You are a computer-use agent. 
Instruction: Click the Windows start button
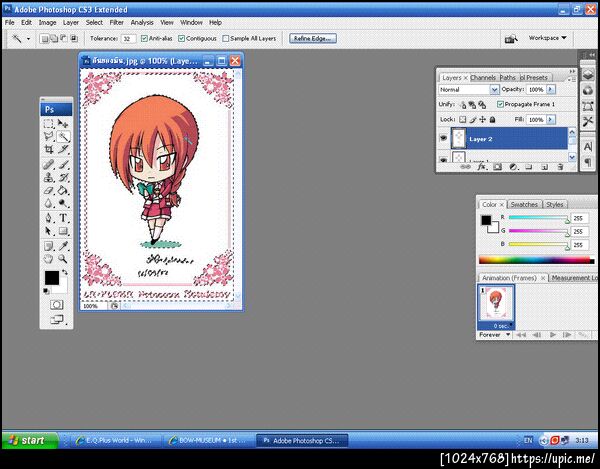(x=31, y=440)
